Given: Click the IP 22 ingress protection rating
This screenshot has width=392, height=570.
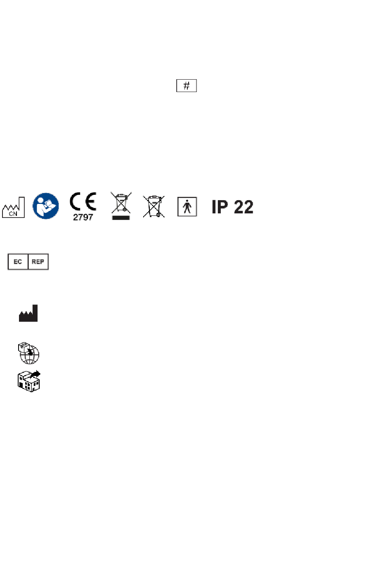Looking at the screenshot, I should [232, 207].
